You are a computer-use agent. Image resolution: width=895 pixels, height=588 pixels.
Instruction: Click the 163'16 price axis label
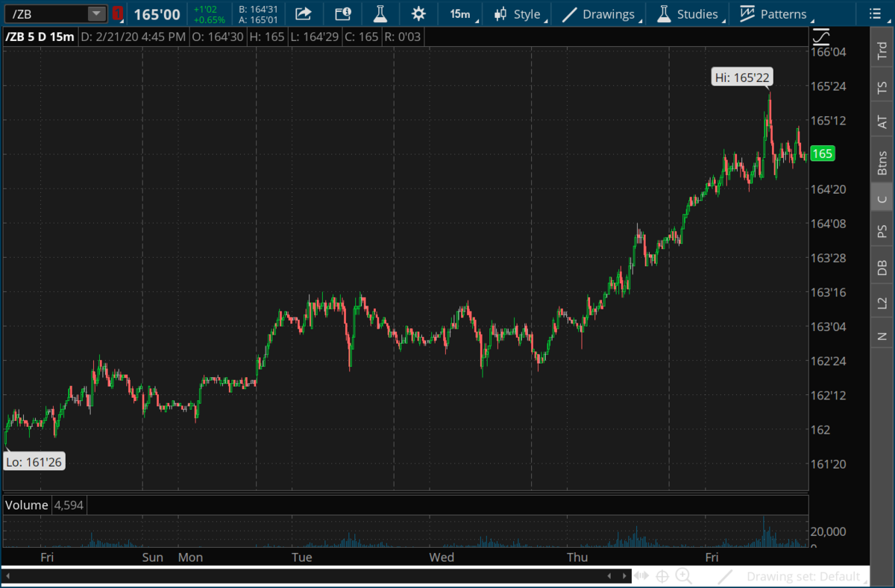pos(829,292)
